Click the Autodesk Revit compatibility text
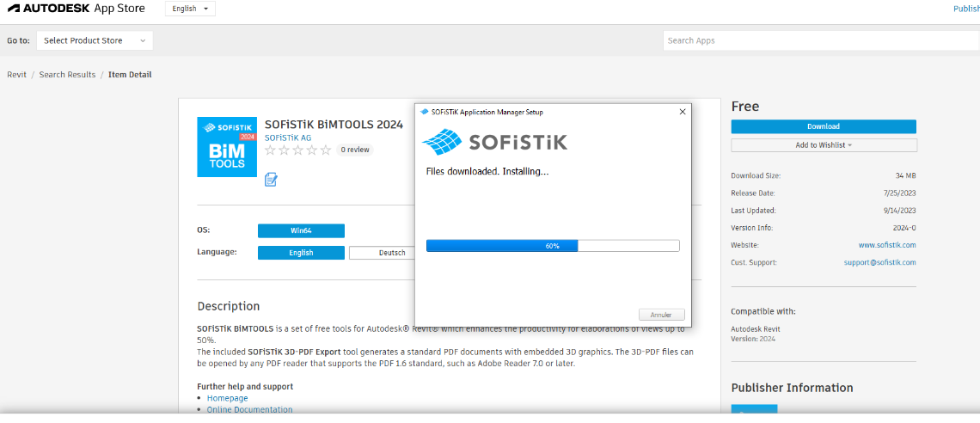 click(x=756, y=328)
